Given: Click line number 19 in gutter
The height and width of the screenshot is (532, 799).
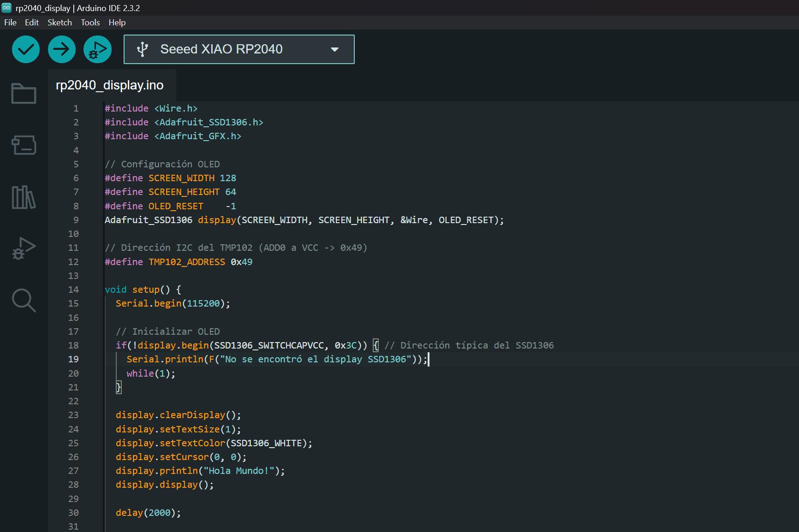Looking at the screenshot, I should click(x=73, y=359).
